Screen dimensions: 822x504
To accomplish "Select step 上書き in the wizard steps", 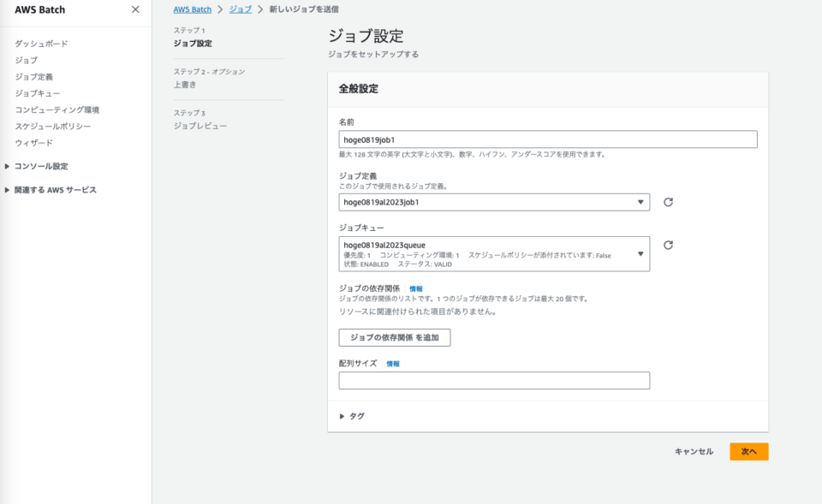I will (185, 85).
